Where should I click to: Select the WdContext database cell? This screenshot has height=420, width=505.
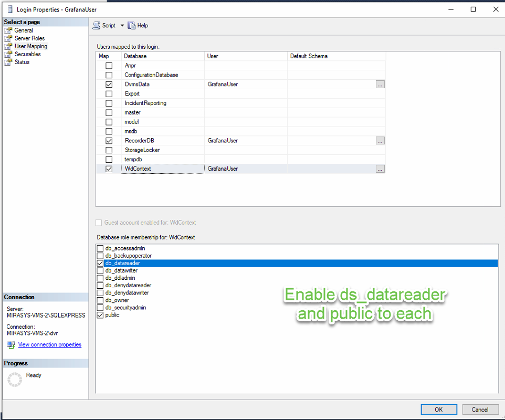tap(163, 169)
